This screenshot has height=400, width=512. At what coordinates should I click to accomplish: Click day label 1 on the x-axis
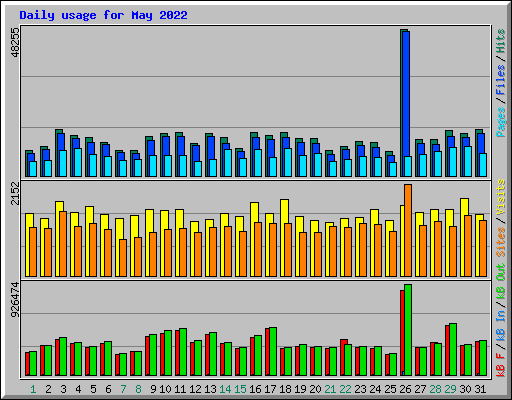click(x=33, y=389)
